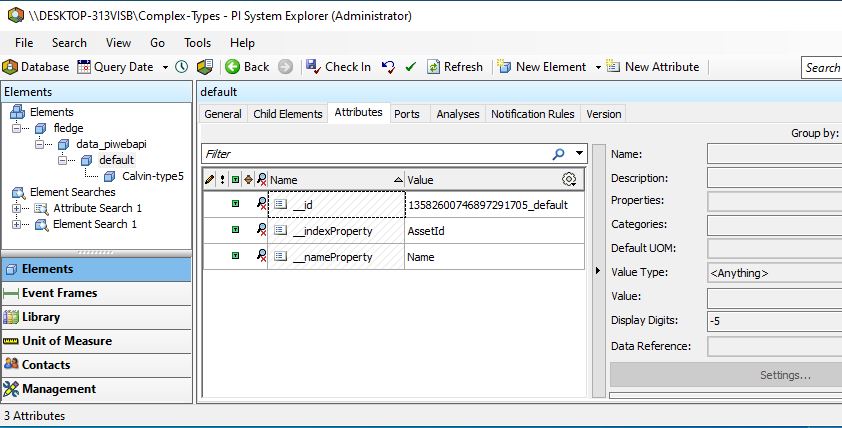
Task: Open the Tools menu
Action: (197, 43)
